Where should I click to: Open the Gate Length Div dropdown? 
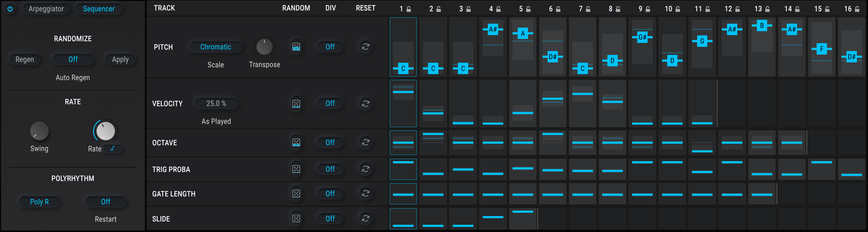[x=330, y=193]
